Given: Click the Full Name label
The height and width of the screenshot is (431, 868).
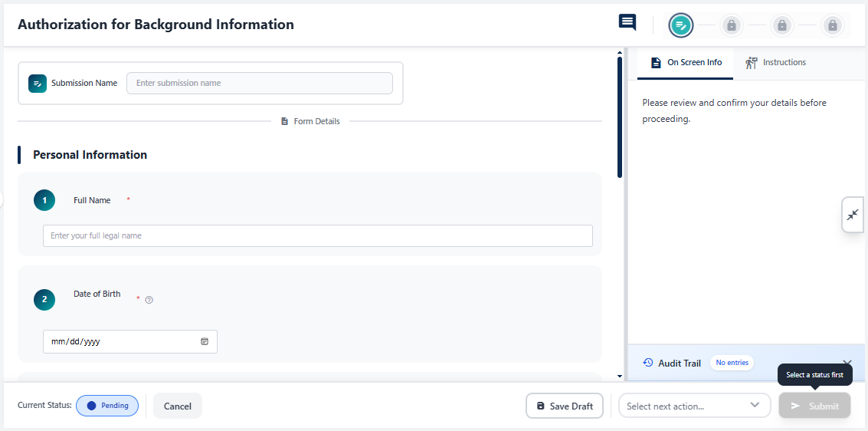Looking at the screenshot, I should 92,200.
